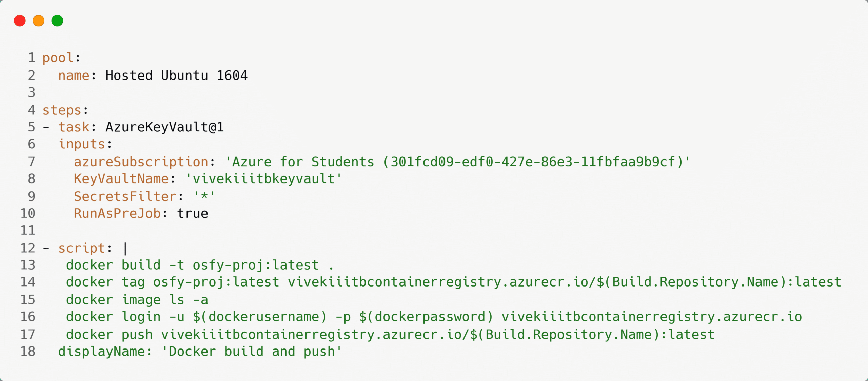This screenshot has height=381, width=868.
Task: Click the 'SecretsFilter' key
Action: (125, 196)
